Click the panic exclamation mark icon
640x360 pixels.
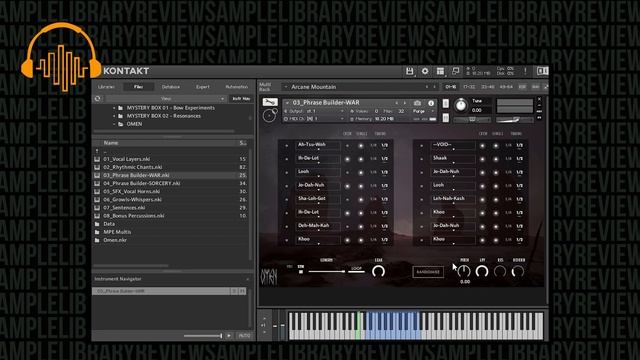click(525, 71)
